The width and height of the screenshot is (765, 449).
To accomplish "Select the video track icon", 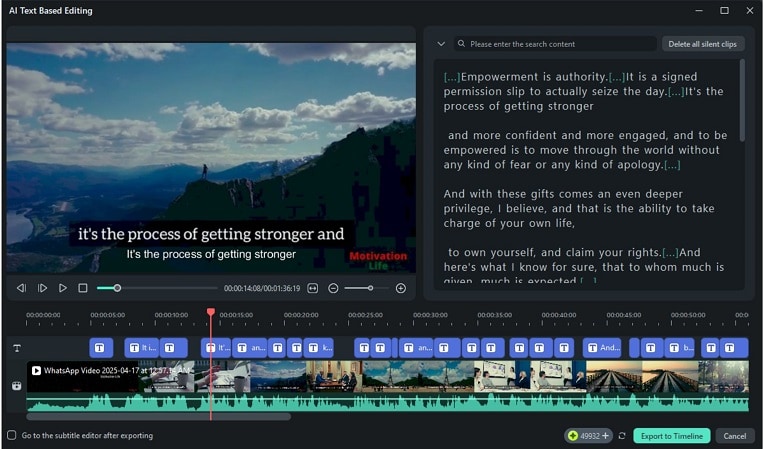I will coord(17,386).
